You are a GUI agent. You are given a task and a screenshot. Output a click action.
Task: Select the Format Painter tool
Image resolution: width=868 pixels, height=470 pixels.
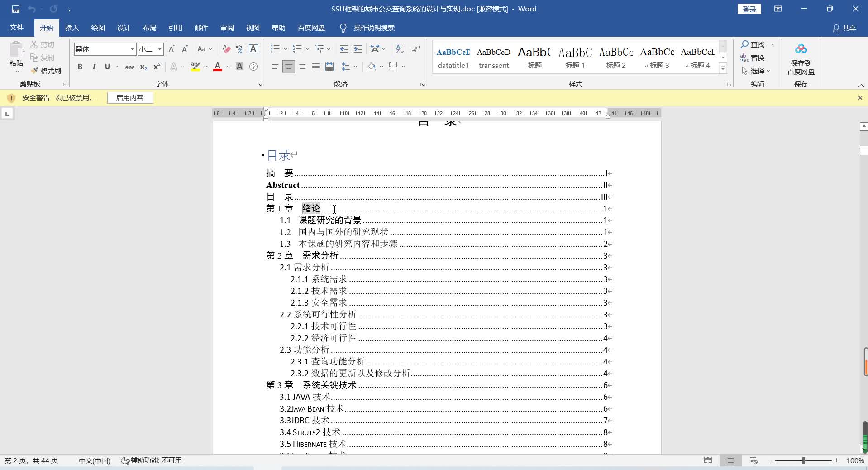(46, 71)
